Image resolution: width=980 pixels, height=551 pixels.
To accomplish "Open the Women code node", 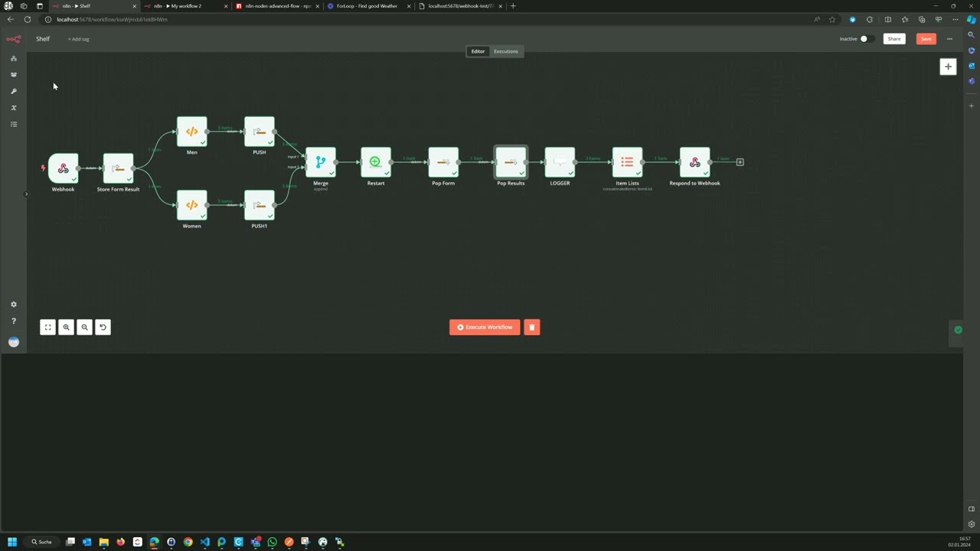I will point(191,205).
